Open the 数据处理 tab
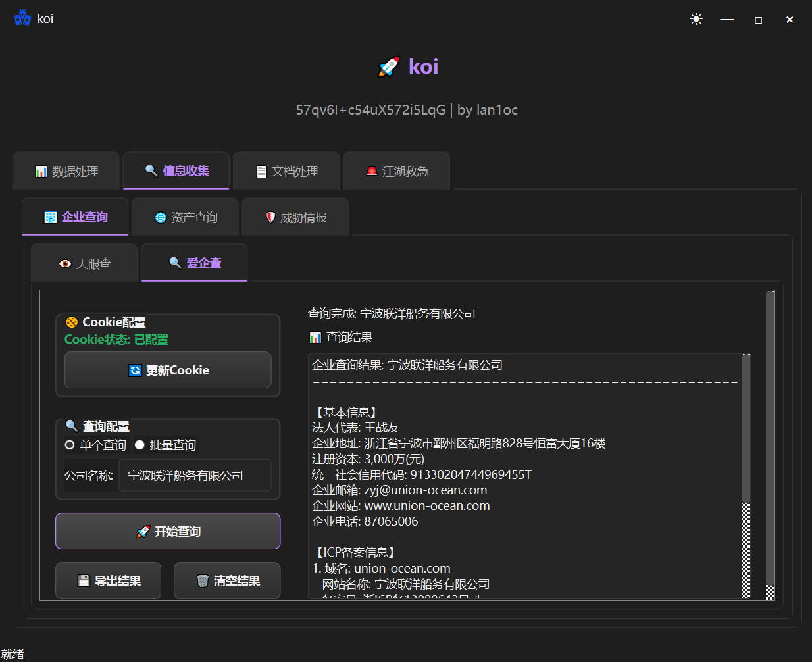 (x=66, y=171)
